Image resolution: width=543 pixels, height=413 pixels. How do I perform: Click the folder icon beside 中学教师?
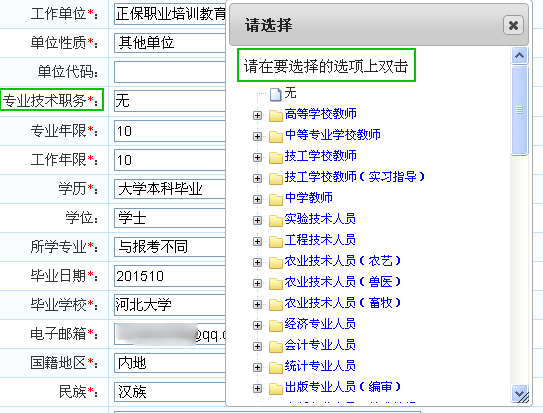click(x=276, y=200)
